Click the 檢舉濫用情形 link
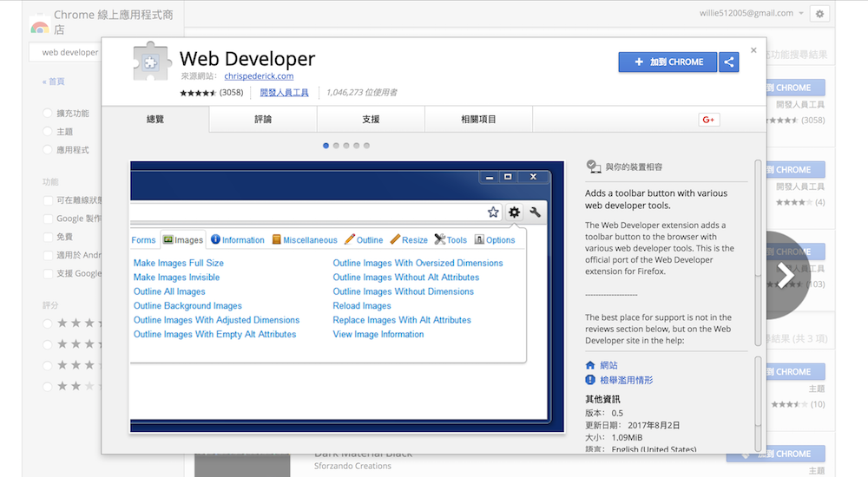Image resolution: width=868 pixels, height=477 pixels. tap(627, 380)
